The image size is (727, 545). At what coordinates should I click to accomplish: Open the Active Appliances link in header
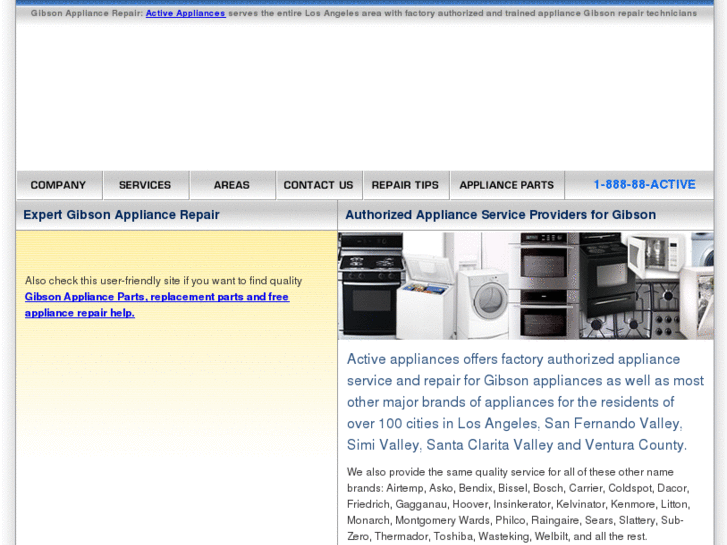point(185,13)
